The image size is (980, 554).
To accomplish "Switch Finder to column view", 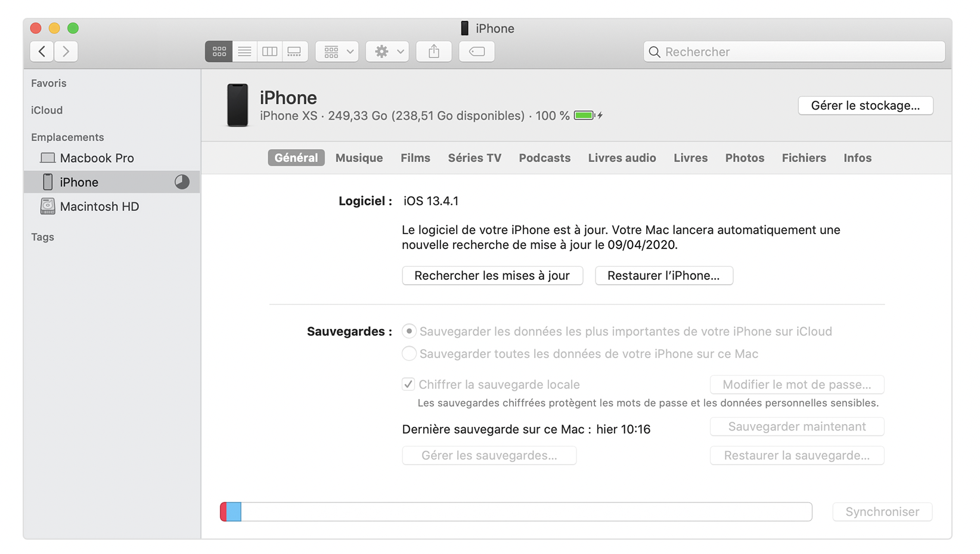I will click(x=269, y=52).
